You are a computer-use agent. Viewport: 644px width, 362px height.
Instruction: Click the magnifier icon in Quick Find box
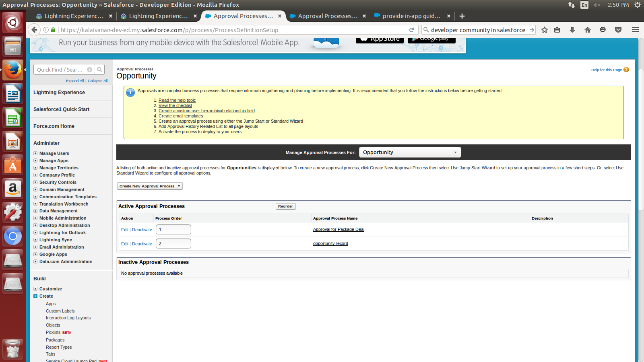pyautogui.click(x=99, y=70)
